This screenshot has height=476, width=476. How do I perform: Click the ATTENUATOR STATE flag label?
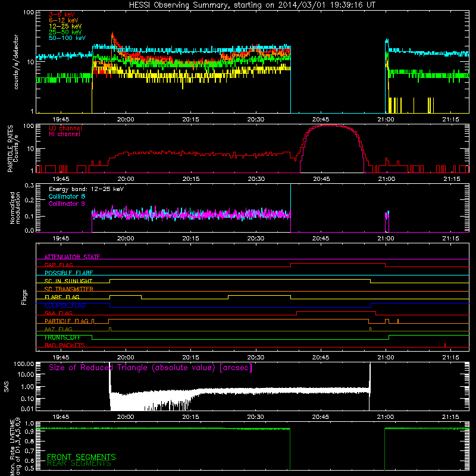coord(72,257)
